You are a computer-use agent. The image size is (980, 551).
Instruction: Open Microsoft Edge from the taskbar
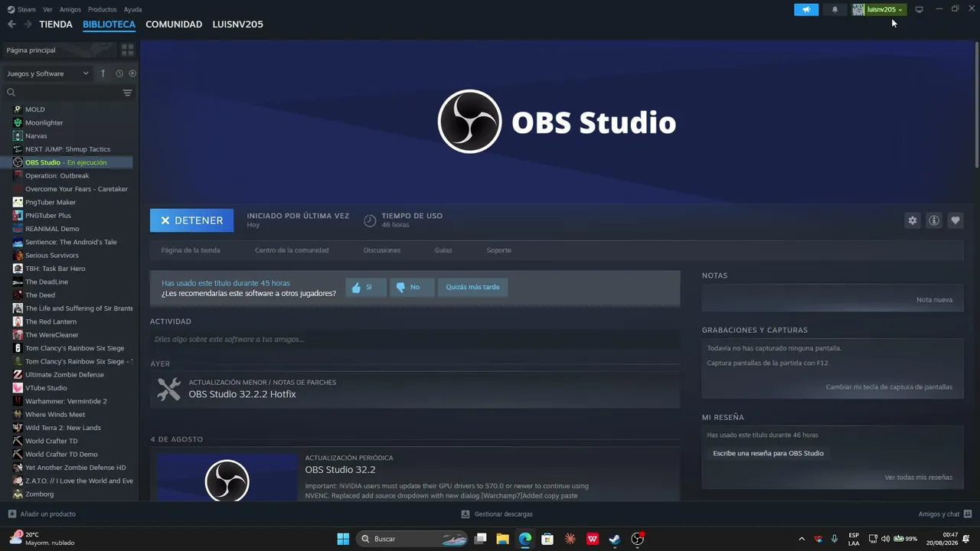click(x=525, y=539)
